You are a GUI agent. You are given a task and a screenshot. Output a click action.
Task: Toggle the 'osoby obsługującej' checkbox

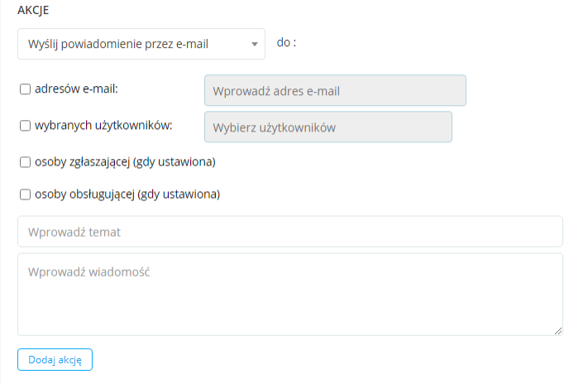coord(25,195)
